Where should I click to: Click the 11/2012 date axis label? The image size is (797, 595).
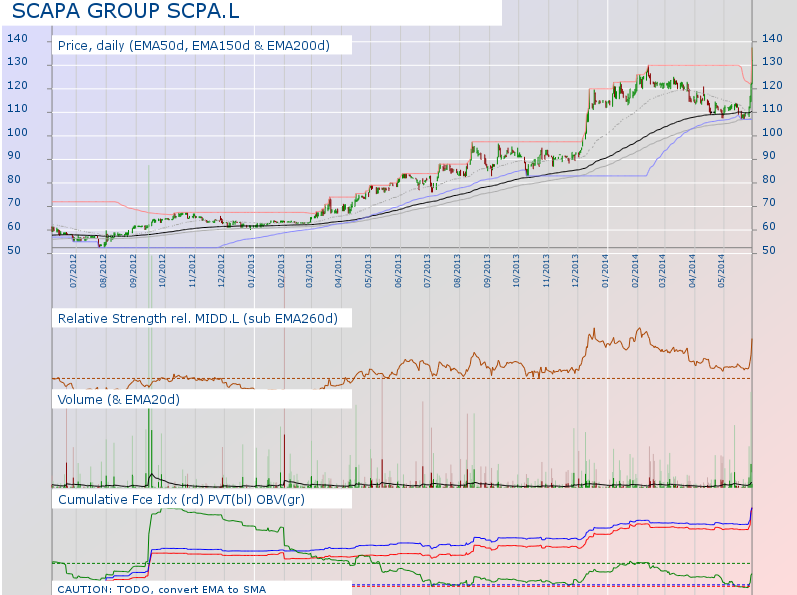coord(192,271)
